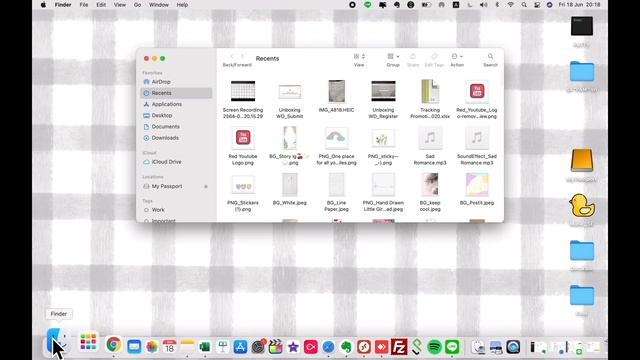Launch Google Chrome from the Dock
This screenshot has width=640, height=360.
point(113,345)
